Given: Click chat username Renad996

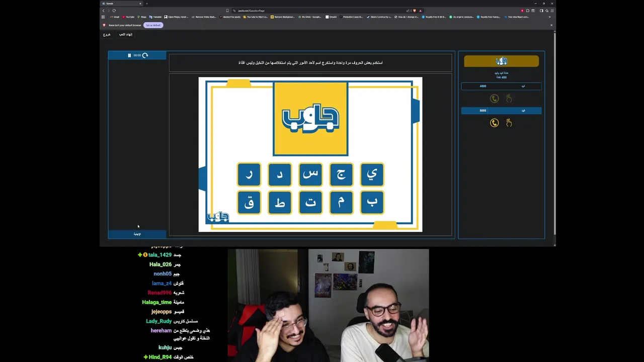Looking at the screenshot, I should (x=159, y=293).
